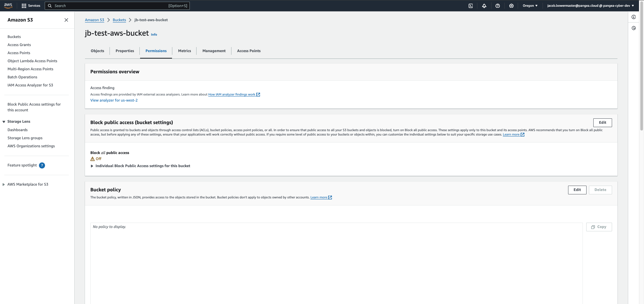Select the Permissions tab
The image size is (644, 304).
pyautogui.click(x=156, y=51)
